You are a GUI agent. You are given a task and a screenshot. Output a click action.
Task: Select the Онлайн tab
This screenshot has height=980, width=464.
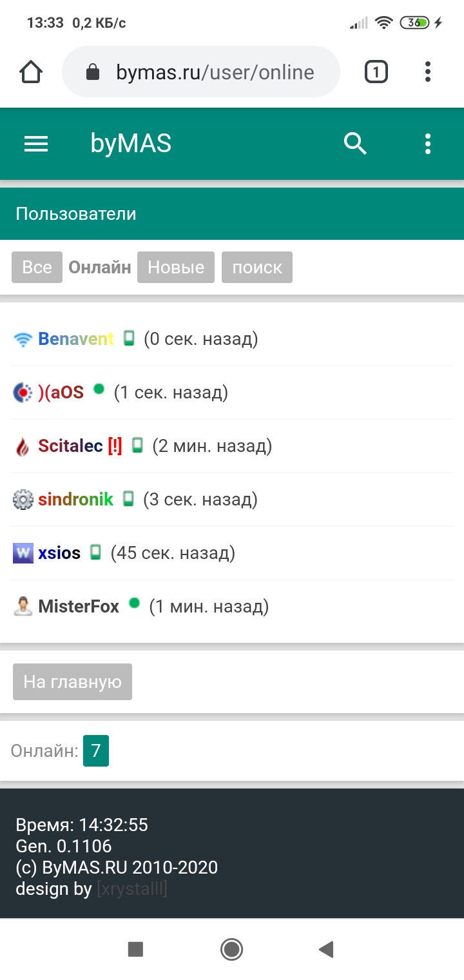coord(100,267)
